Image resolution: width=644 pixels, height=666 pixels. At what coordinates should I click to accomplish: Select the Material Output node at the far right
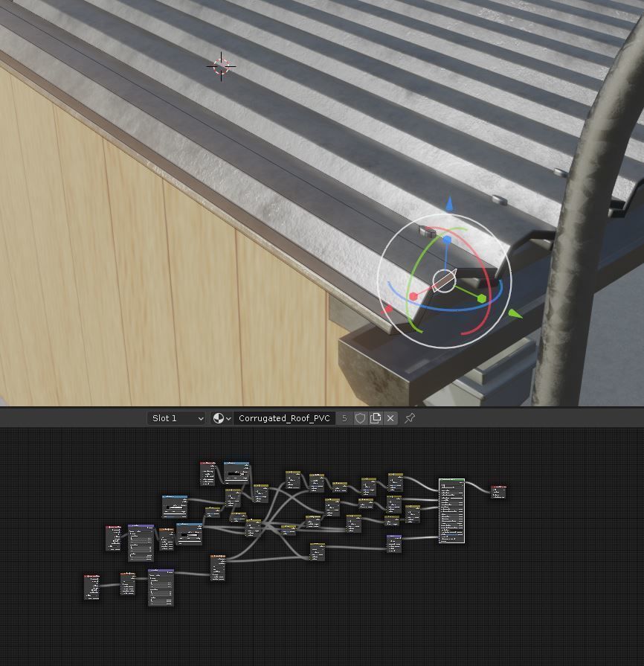pyautogui.click(x=498, y=492)
